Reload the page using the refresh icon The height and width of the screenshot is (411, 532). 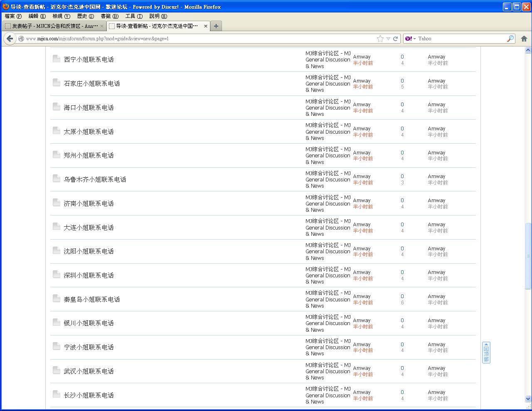(396, 39)
